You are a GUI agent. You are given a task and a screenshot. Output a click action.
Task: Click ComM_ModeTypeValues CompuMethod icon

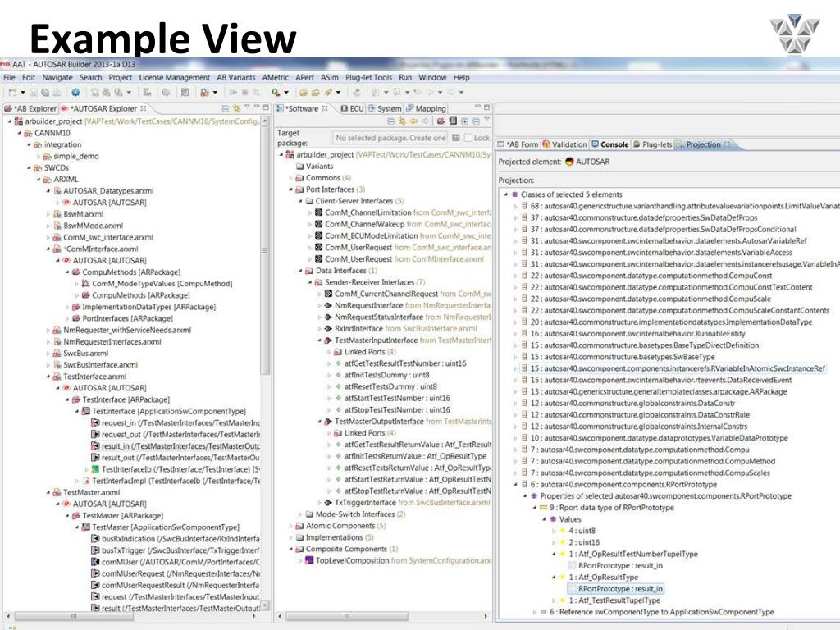[85, 283]
